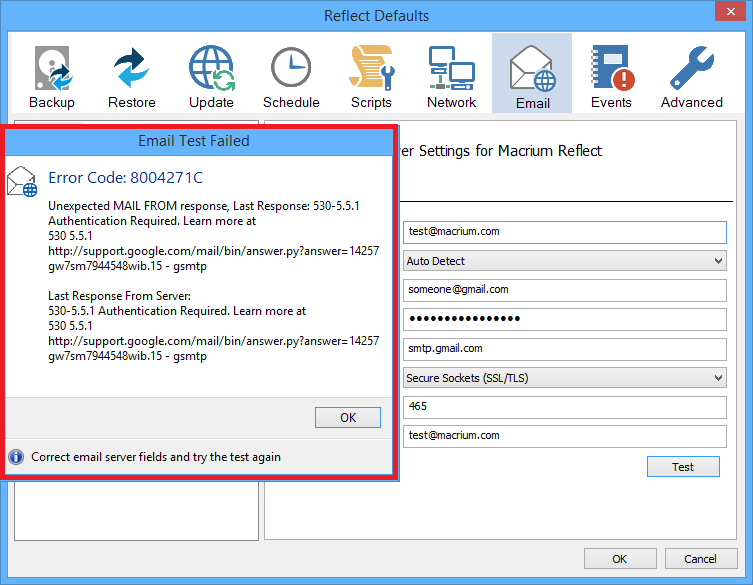
Task: Close the Reflect Defaults window
Action: point(729,15)
